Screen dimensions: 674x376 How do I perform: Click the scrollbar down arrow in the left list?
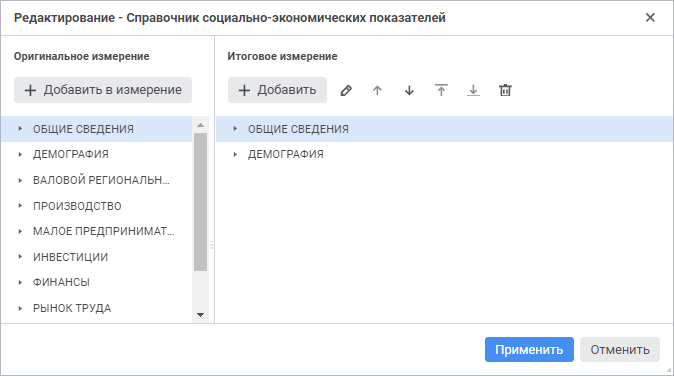[x=200, y=315]
